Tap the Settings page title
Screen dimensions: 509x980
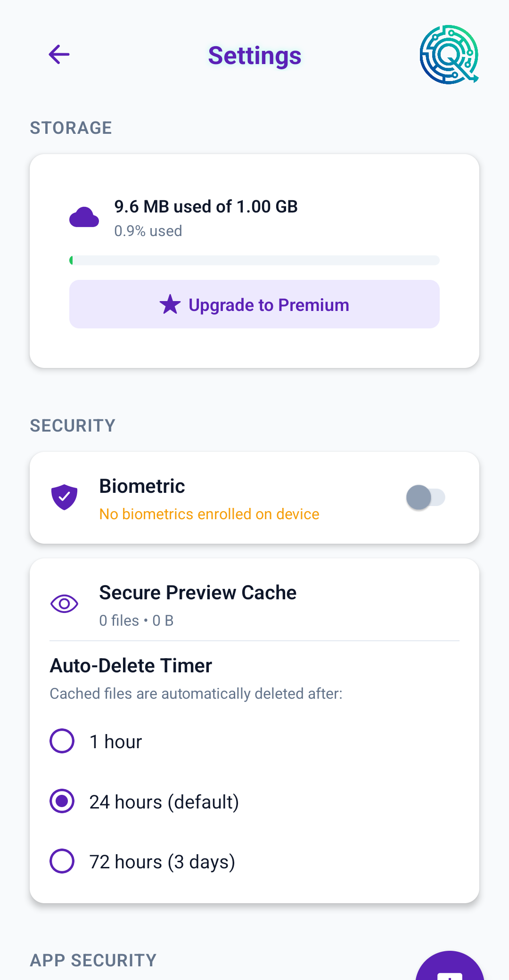click(x=254, y=56)
